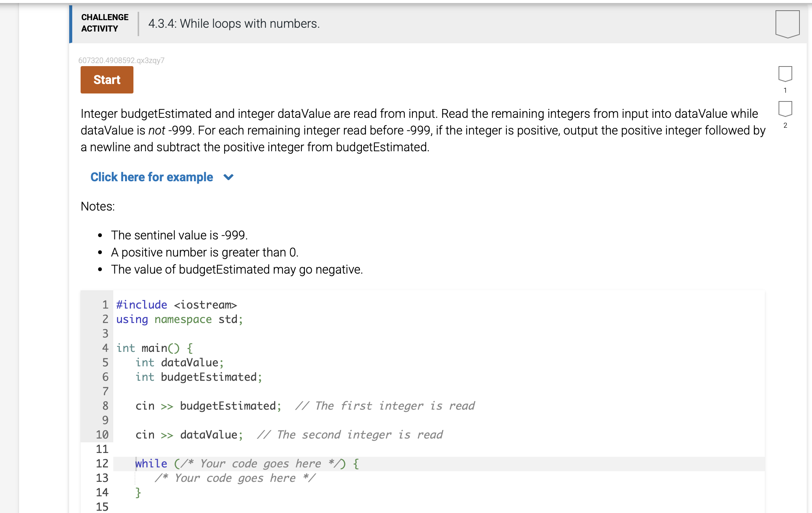Select level 1 progress badge
This screenshot has width=812, height=513.
click(785, 74)
